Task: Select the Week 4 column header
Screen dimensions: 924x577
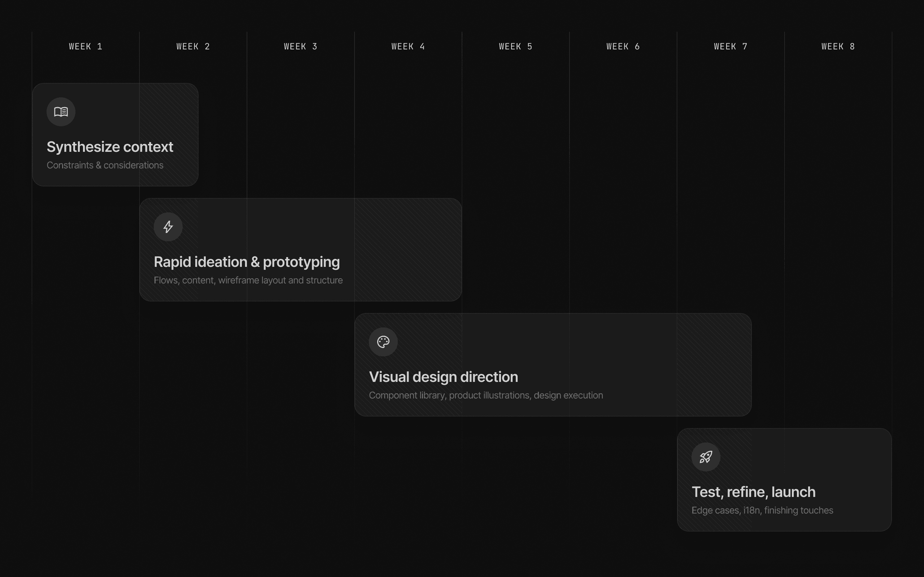Action: [408, 47]
